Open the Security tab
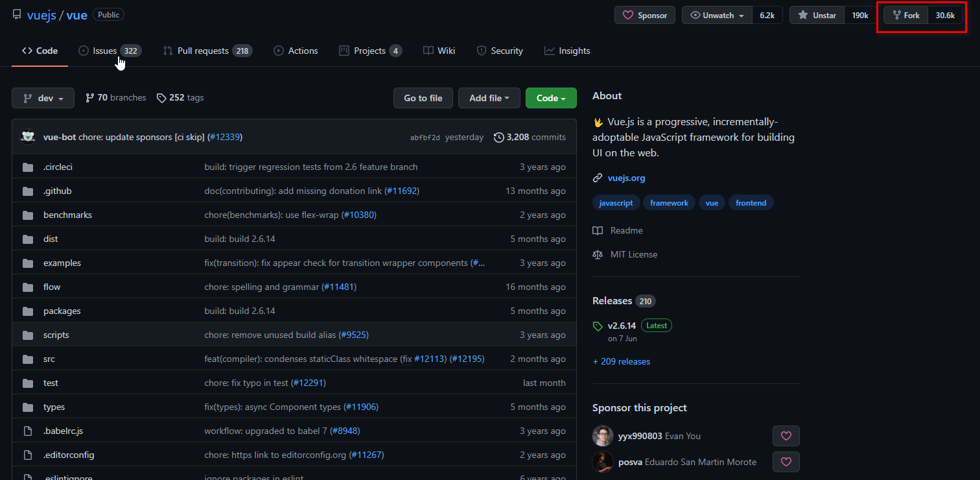Viewport: 980px width, 480px height. 500,51
